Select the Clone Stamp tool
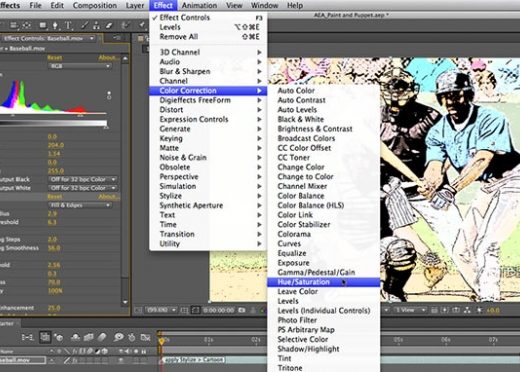This screenshot has height=372, width=520. click(96, 25)
